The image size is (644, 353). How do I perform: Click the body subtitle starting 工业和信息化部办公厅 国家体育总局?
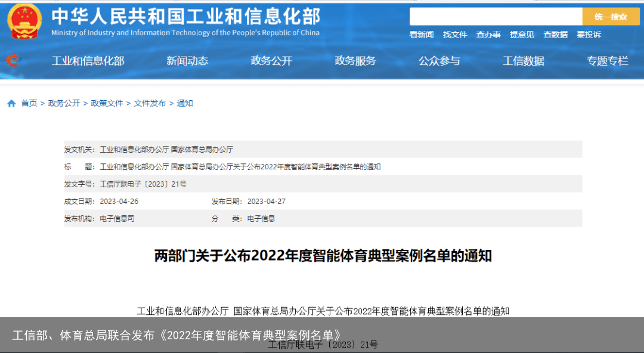click(323, 311)
